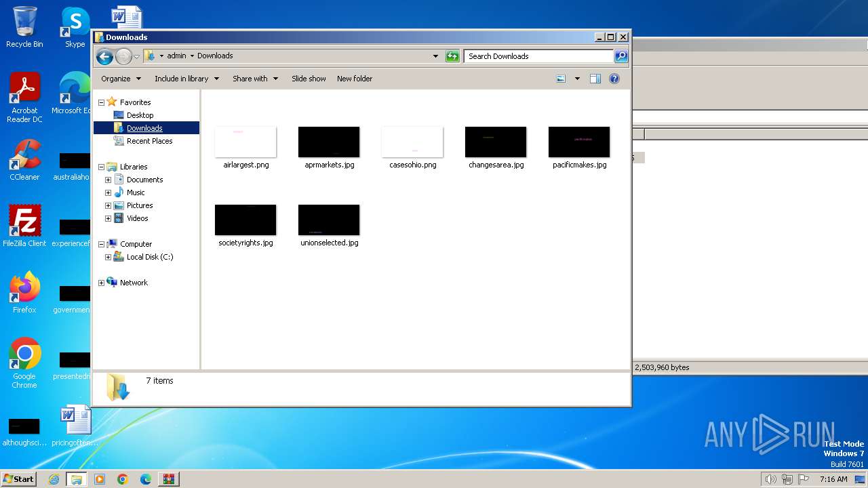Select Local Disk (C:) in tree
The height and width of the screenshot is (488, 868).
tap(150, 257)
